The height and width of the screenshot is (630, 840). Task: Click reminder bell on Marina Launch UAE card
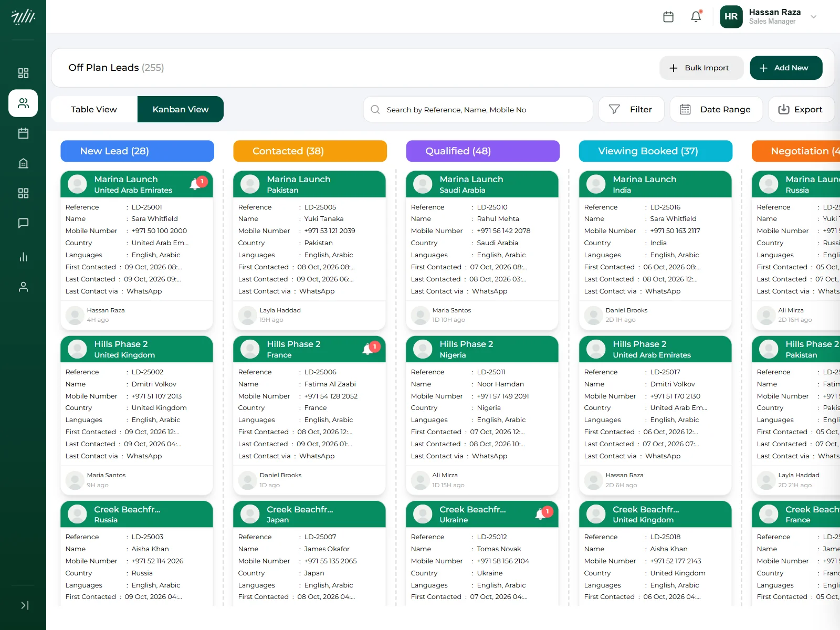pyautogui.click(x=197, y=183)
